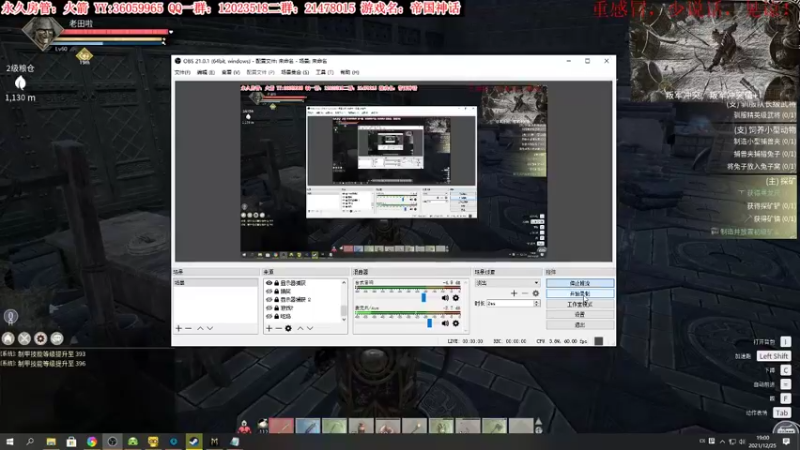Open OBS Settings from the controls panel
This screenshot has height=450, width=800.
click(580, 314)
